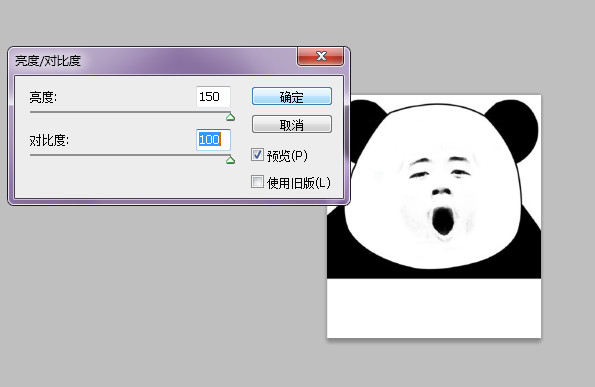Click the 亮度 value field showing 150
The image size is (595, 387).
[x=213, y=97]
